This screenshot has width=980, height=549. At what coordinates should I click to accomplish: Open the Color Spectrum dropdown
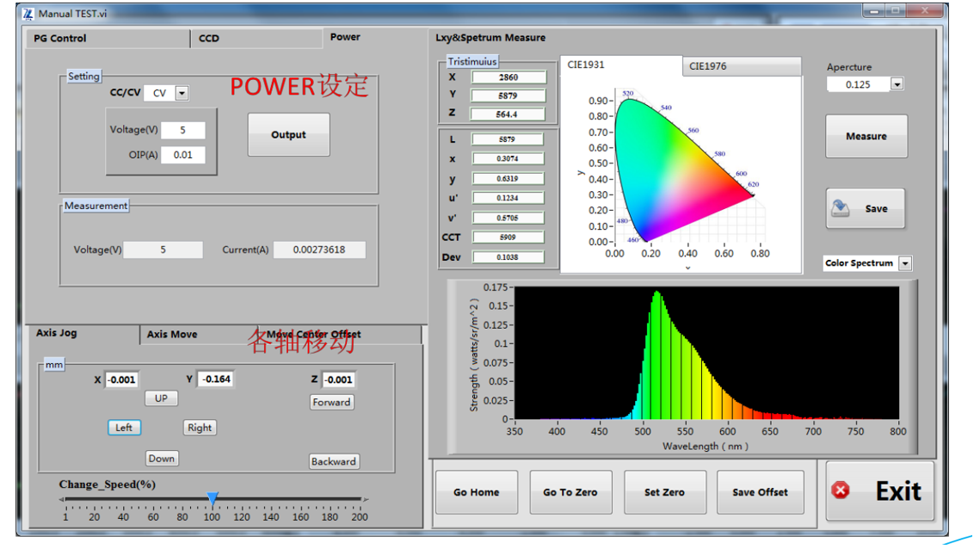[x=905, y=263]
